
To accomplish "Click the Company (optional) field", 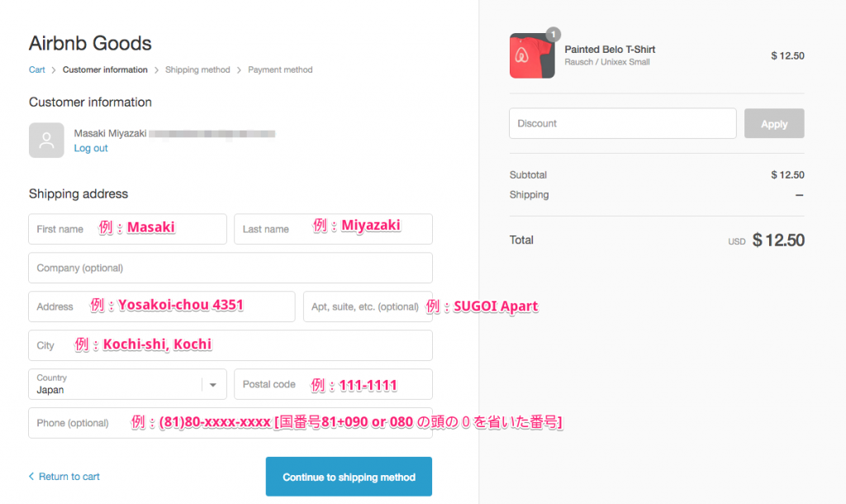I will [231, 268].
